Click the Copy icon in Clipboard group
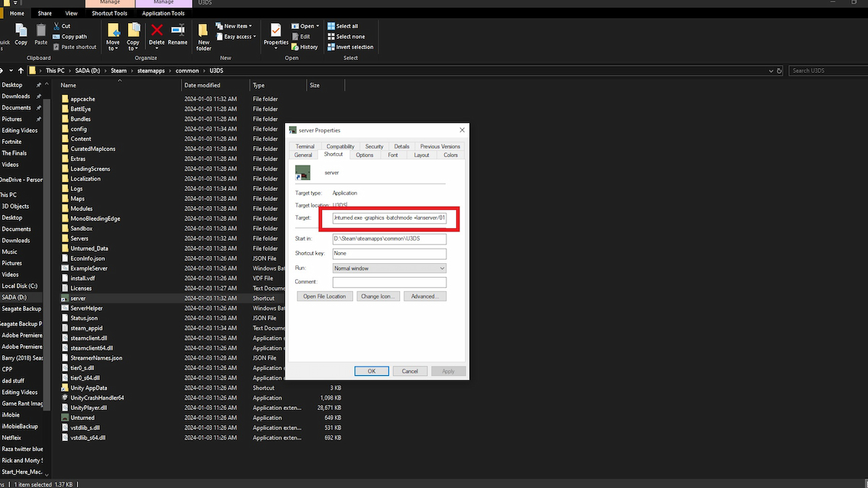Image resolution: width=868 pixels, height=488 pixels. tap(21, 33)
